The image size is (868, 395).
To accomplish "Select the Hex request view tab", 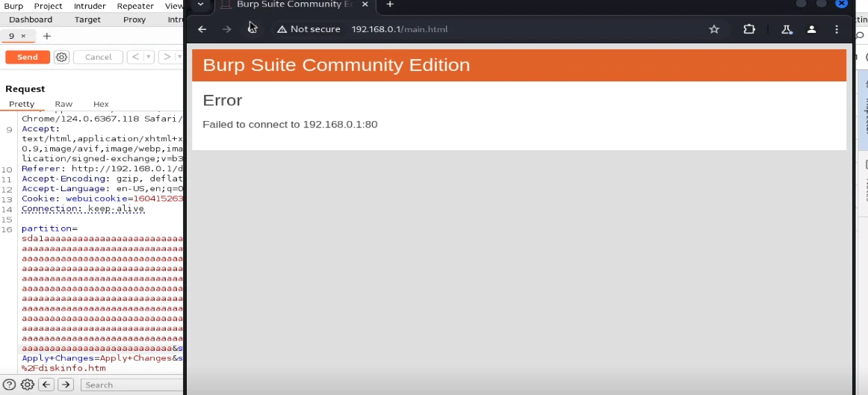I will [x=101, y=104].
